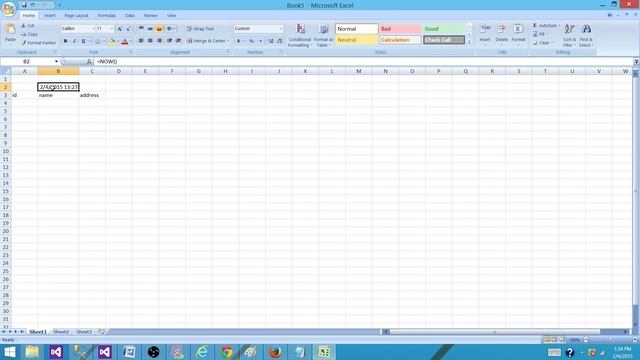This screenshot has width=640, height=360.
Task: Click the Insert cells icon
Action: (485, 29)
